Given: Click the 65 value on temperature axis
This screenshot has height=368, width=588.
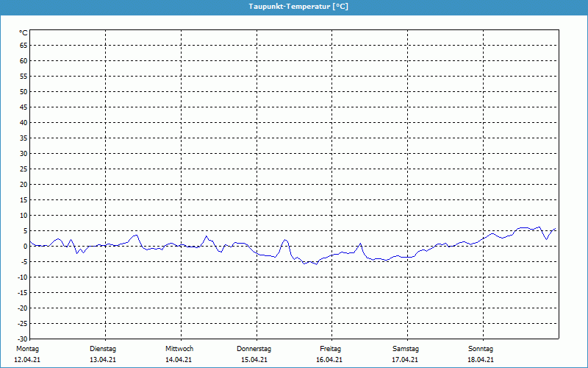Looking at the screenshot, I should click(x=24, y=46).
